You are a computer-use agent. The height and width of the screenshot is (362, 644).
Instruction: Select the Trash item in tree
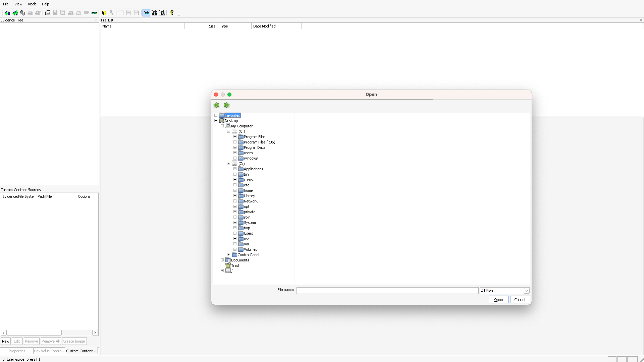(235, 265)
